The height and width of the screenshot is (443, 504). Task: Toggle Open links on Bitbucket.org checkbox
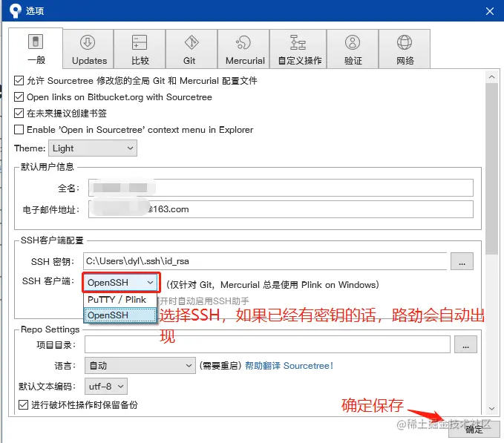click(19, 96)
